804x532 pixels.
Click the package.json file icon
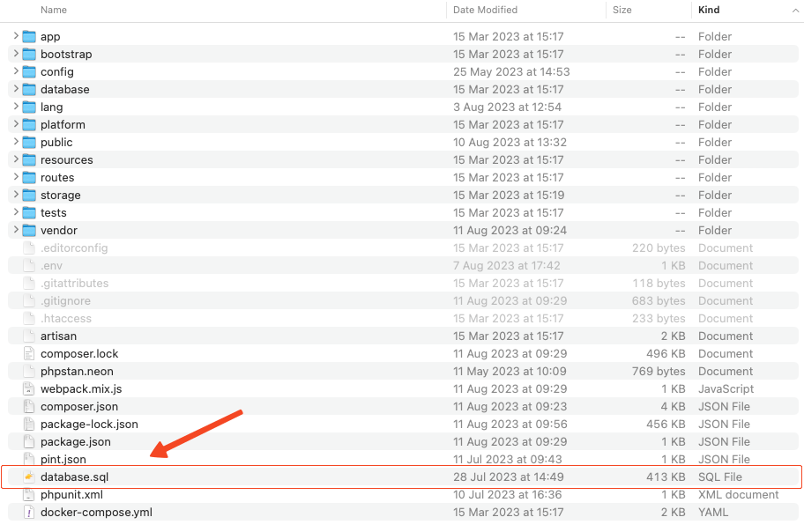tap(28, 441)
